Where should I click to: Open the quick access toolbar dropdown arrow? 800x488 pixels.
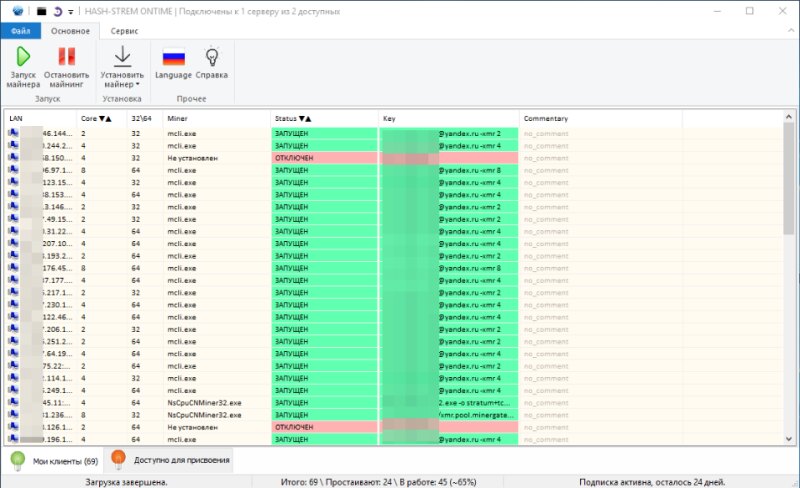[x=69, y=12]
